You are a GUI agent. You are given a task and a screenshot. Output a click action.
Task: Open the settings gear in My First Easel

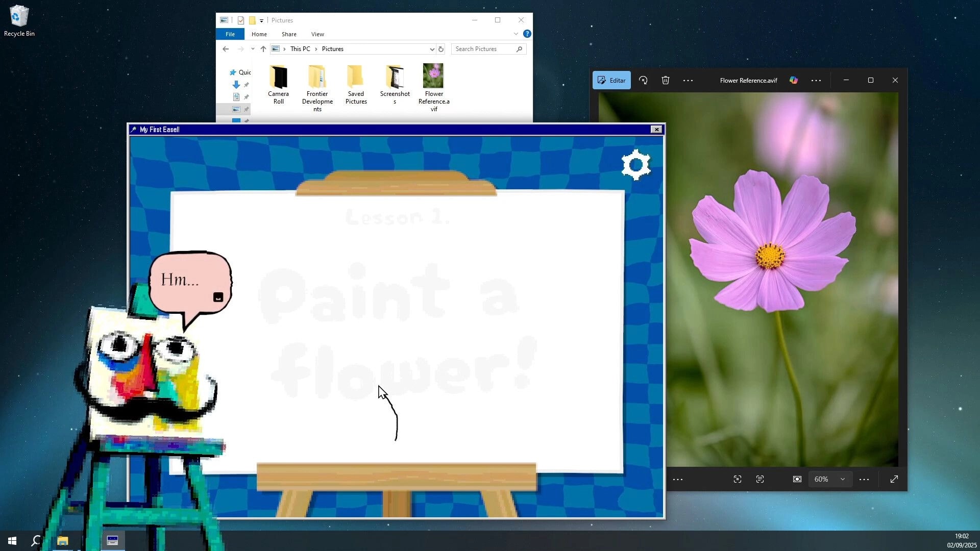tap(635, 164)
